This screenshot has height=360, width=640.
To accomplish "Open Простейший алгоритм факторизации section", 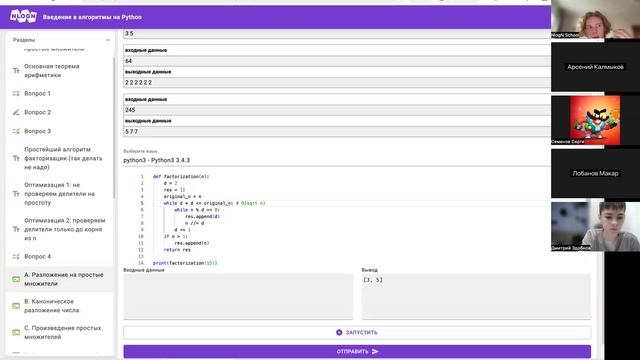I will 63,158.
